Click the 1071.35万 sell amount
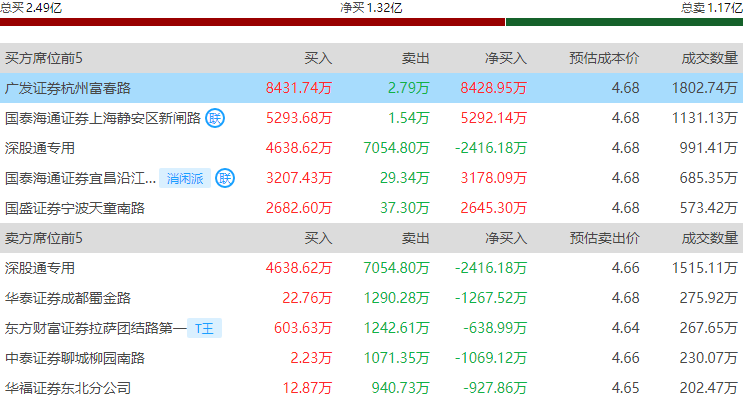 point(396,358)
